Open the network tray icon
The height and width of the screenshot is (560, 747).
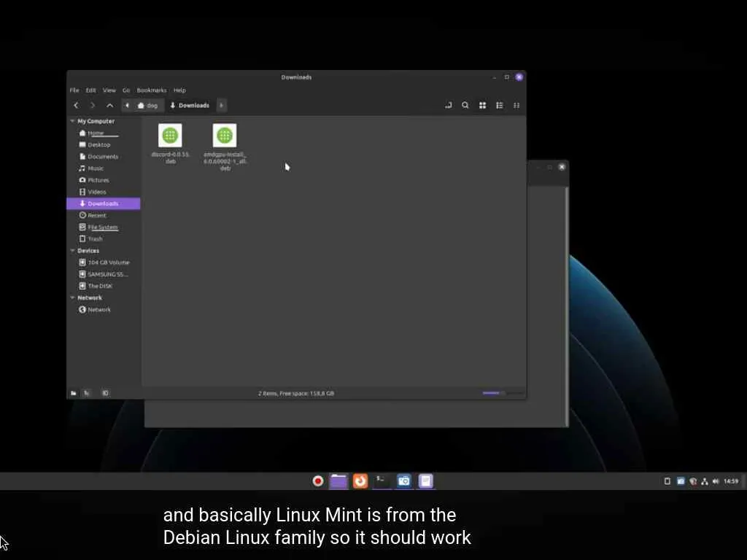coord(705,481)
